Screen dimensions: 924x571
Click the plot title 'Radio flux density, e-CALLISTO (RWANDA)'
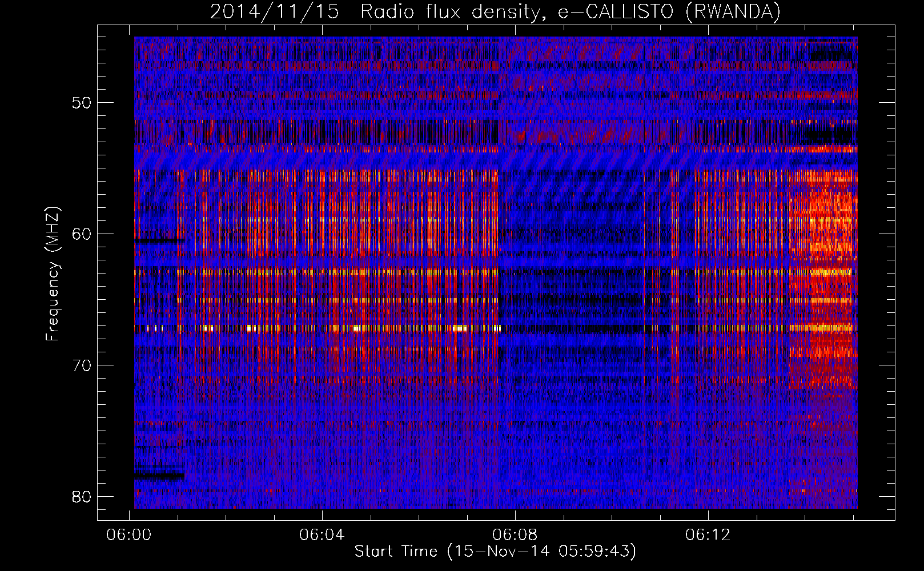(x=570, y=11)
